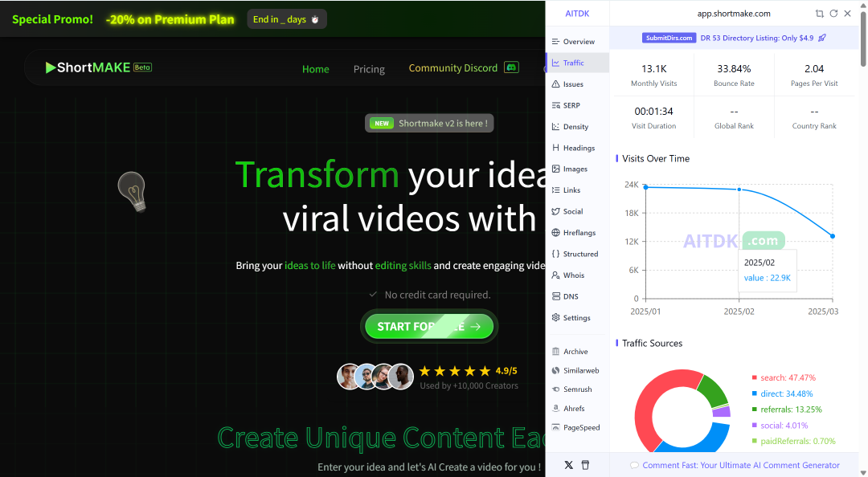Open the Density section

[577, 127]
